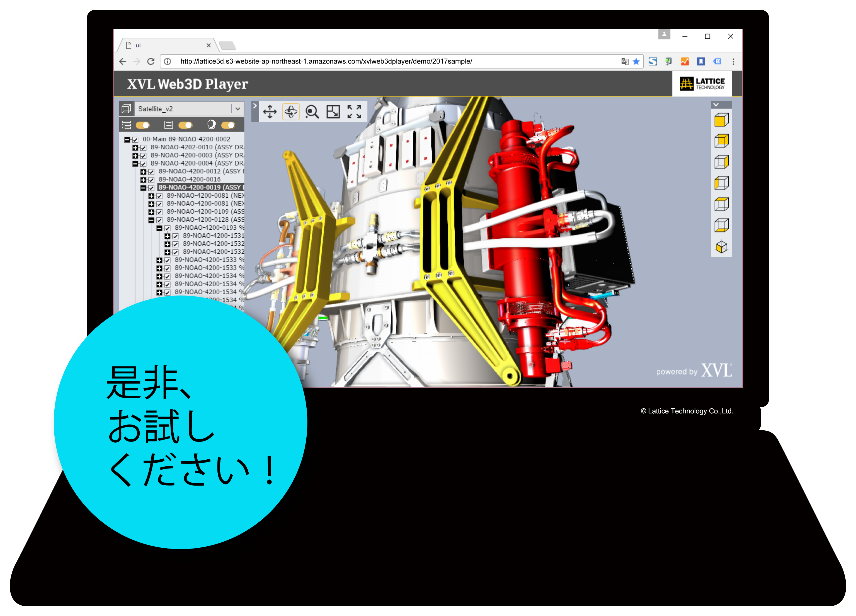Enter fullscreen with the four-arrows icon
Viewport: 856px width, 616px height.
pos(354,112)
